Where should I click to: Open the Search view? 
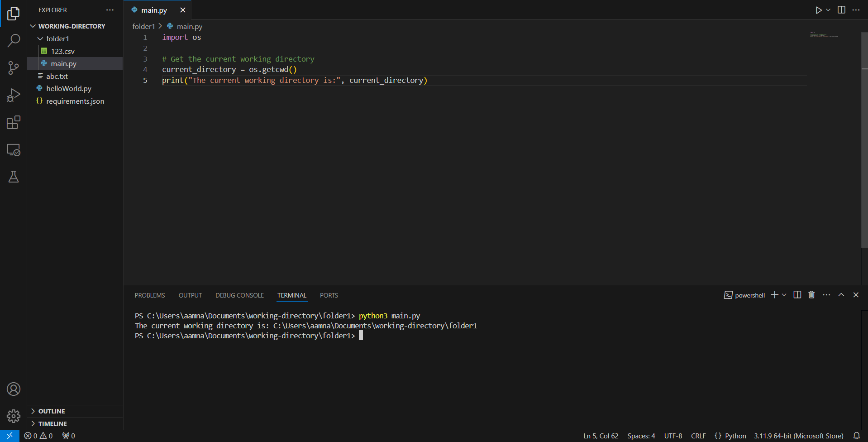click(14, 41)
